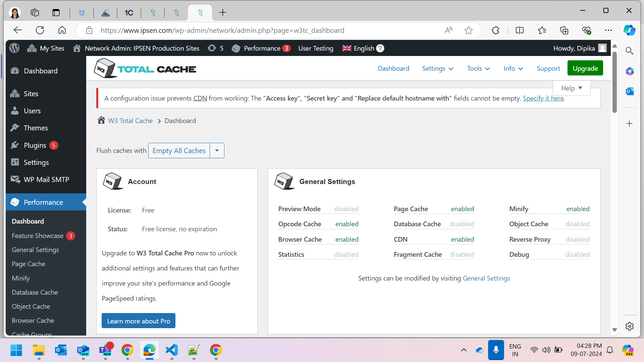Open Feature Showcase submenu item
The image size is (644, 362).
pyautogui.click(x=38, y=236)
